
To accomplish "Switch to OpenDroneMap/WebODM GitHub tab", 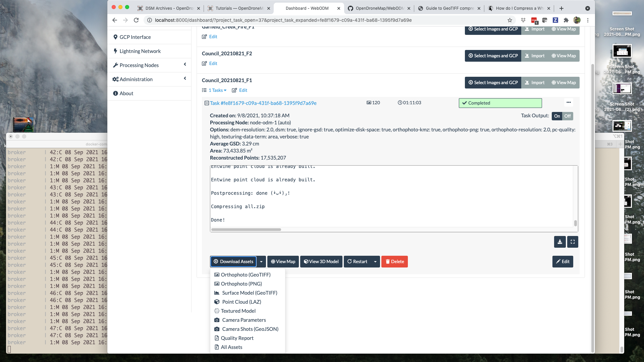I will [x=379, y=8].
